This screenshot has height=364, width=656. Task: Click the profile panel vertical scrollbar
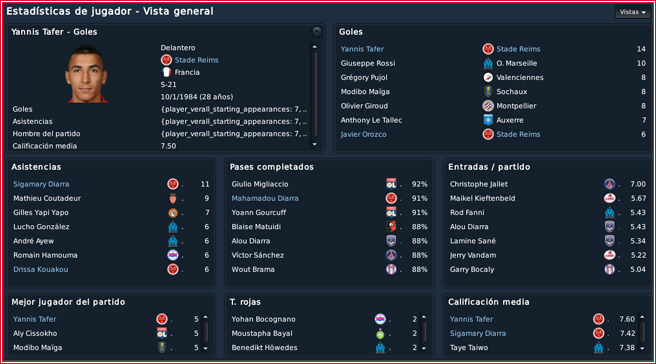click(x=315, y=94)
